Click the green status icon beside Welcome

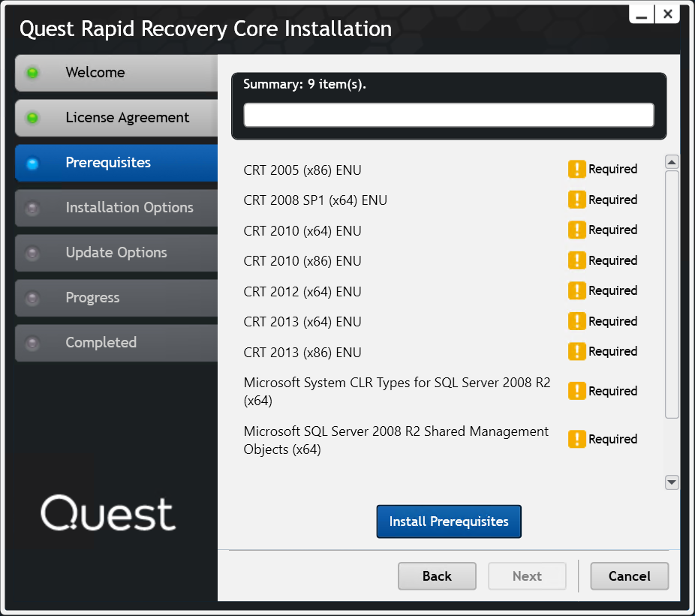(x=31, y=72)
